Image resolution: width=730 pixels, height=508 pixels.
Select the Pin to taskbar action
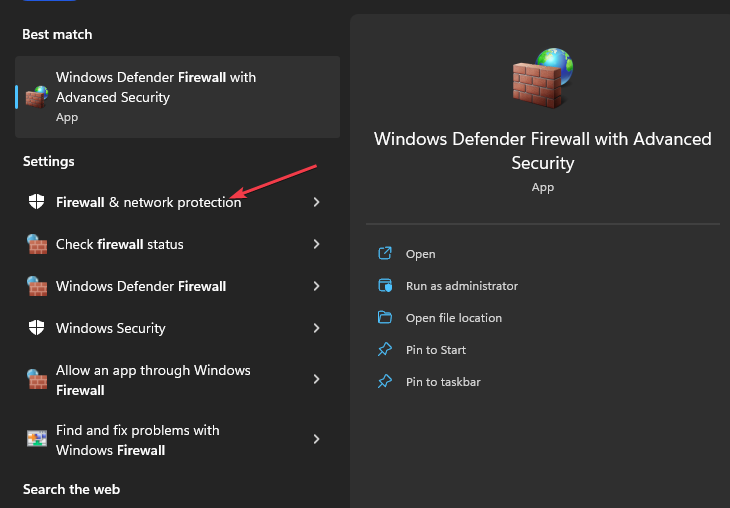(443, 382)
